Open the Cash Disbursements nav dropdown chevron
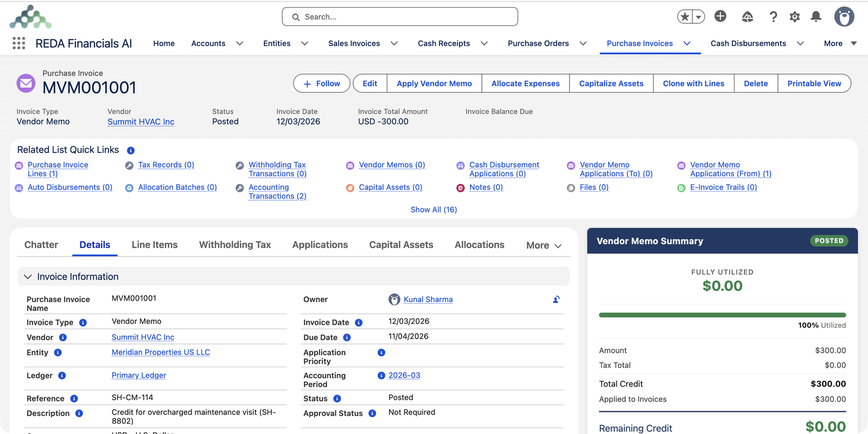This screenshot has height=434, width=868. tap(800, 43)
